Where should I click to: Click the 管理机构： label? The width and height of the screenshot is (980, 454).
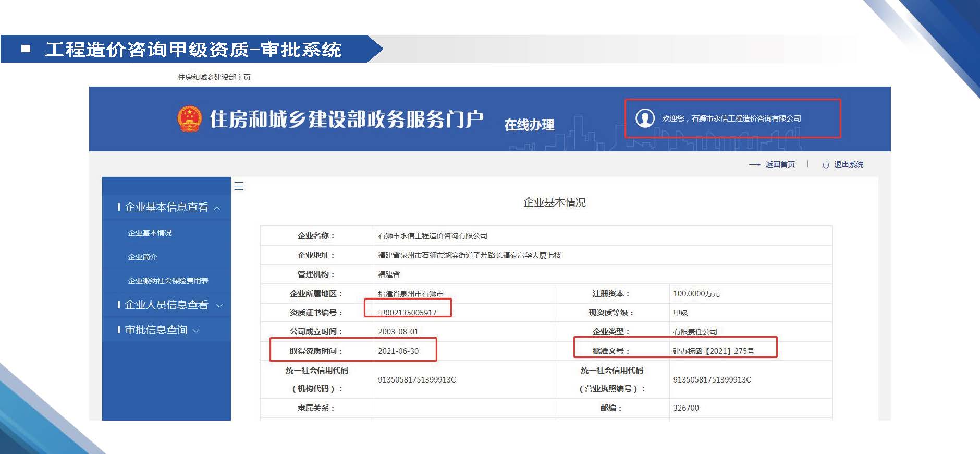coord(316,274)
